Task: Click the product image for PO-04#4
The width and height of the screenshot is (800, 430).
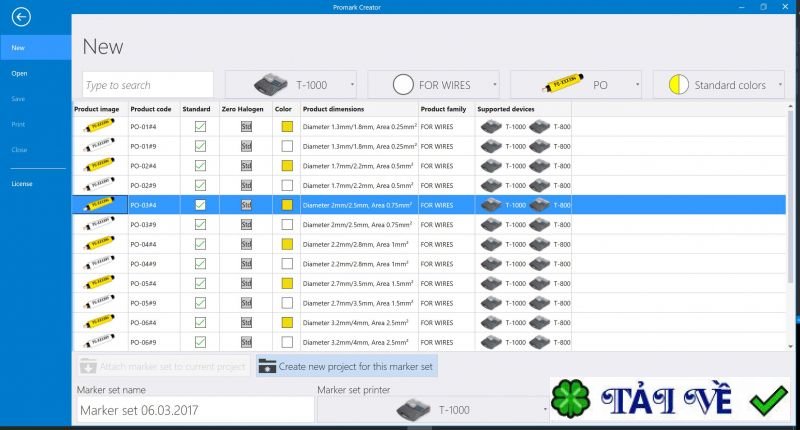Action: (x=99, y=243)
